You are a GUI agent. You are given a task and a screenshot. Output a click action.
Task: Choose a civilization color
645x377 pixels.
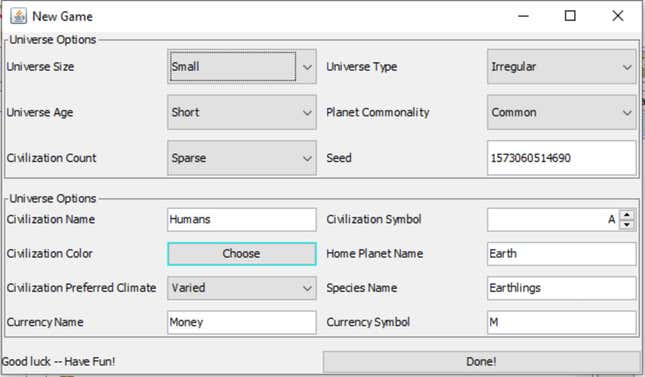(x=242, y=254)
